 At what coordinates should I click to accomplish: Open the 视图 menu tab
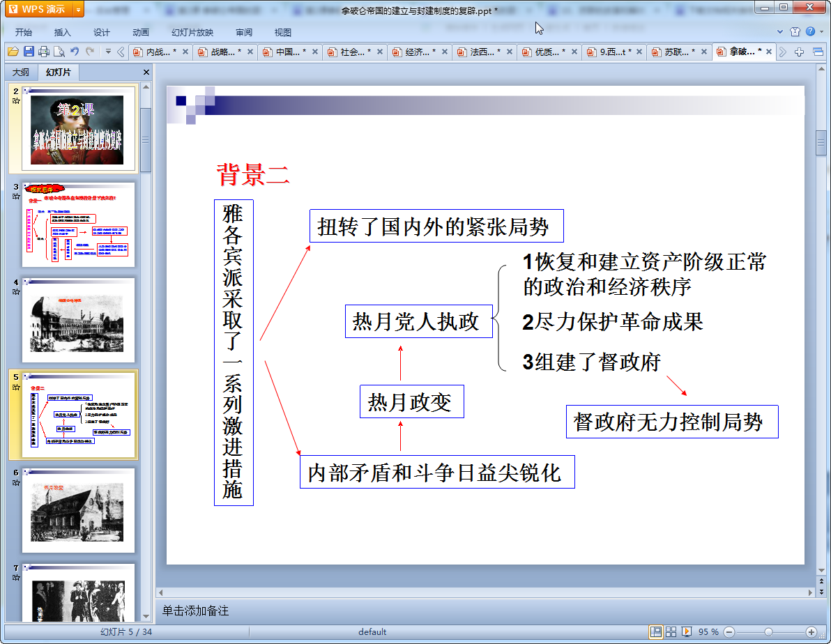282,32
